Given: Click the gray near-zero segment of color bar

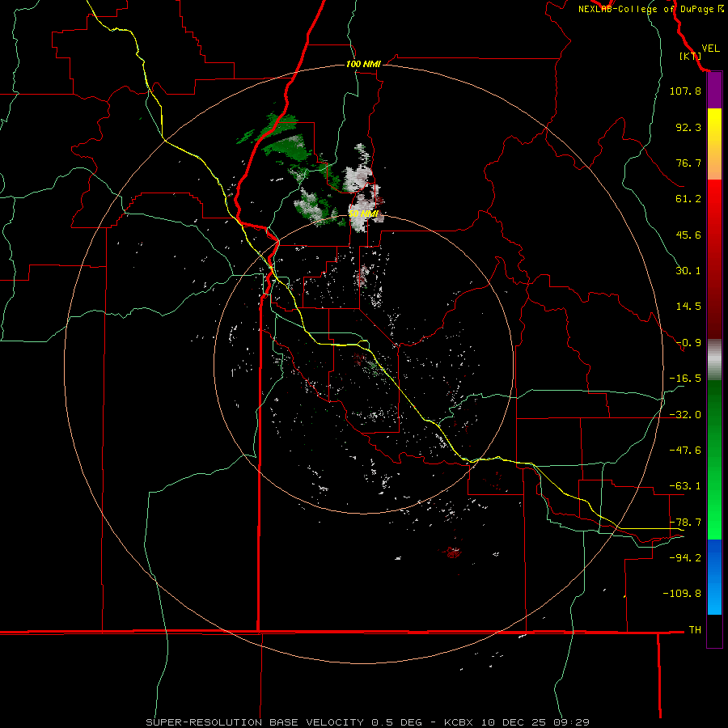Looking at the screenshot, I should pyautogui.click(x=714, y=360).
